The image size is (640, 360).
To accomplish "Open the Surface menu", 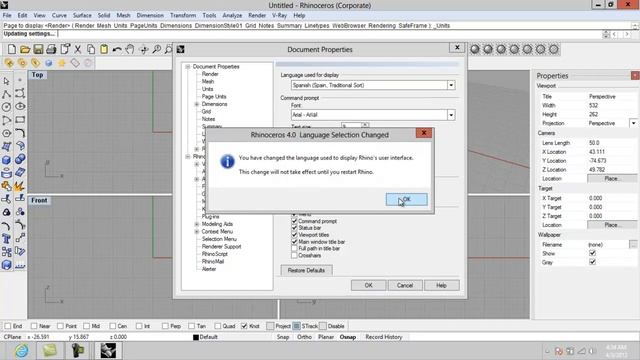I will [82, 16].
